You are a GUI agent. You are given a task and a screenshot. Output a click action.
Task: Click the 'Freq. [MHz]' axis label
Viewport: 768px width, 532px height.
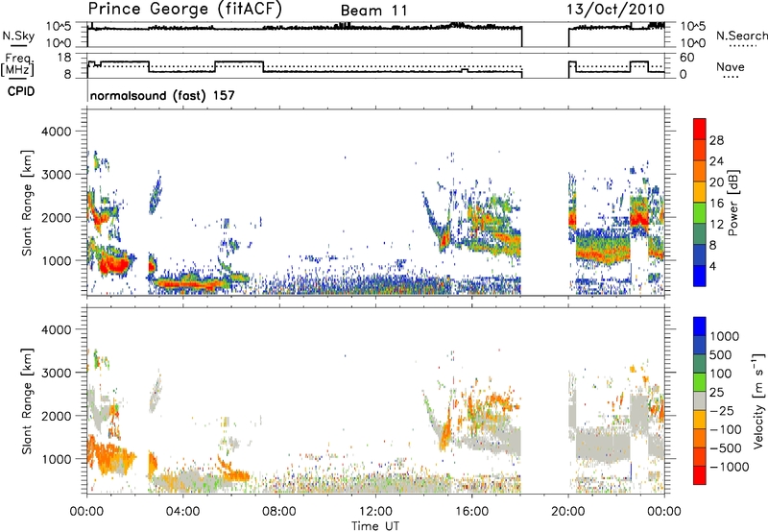coord(18,65)
